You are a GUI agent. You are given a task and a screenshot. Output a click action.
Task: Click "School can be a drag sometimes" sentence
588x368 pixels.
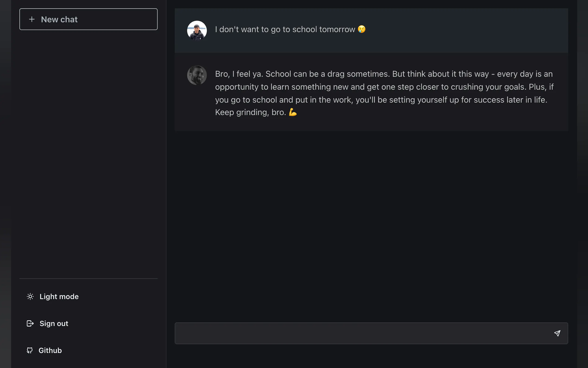pyautogui.click(x=327, y=74)
